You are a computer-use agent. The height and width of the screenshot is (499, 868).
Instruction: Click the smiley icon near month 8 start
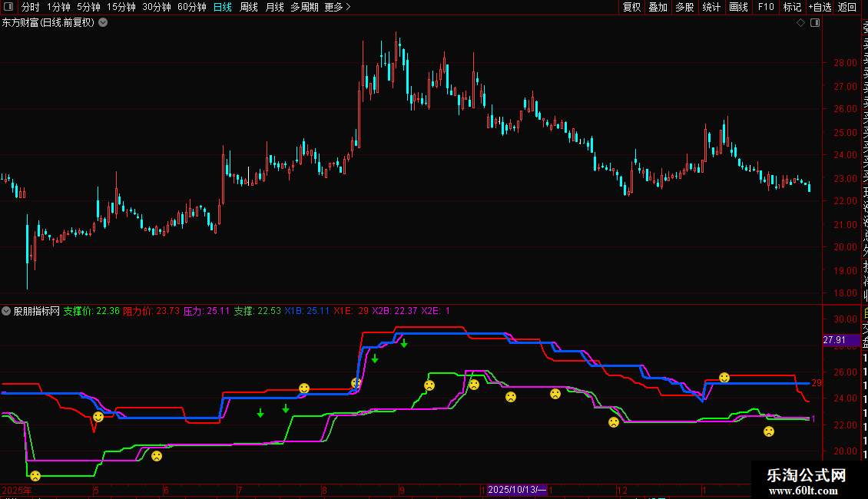pos(304,388)
